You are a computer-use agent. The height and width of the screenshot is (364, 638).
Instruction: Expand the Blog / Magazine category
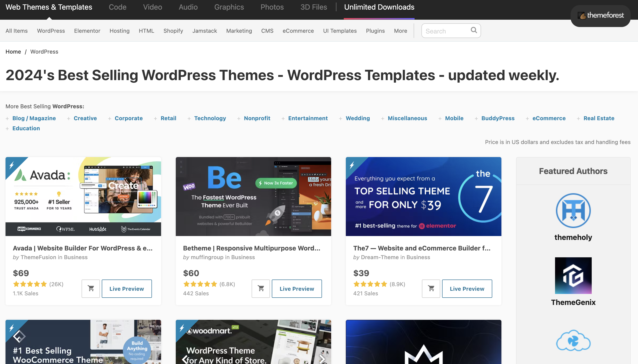tap(34, 118)
